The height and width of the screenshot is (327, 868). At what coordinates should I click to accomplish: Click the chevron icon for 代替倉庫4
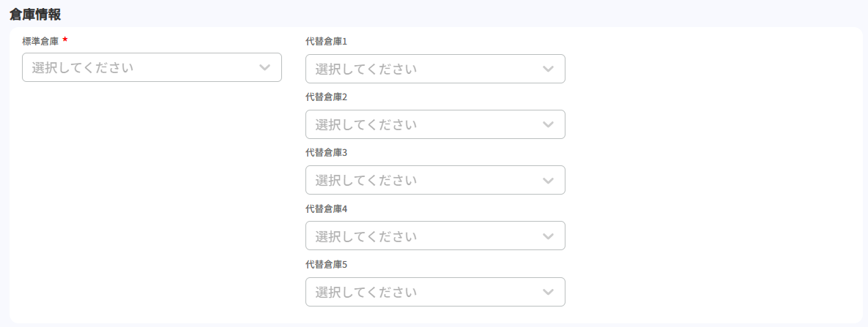548,236
